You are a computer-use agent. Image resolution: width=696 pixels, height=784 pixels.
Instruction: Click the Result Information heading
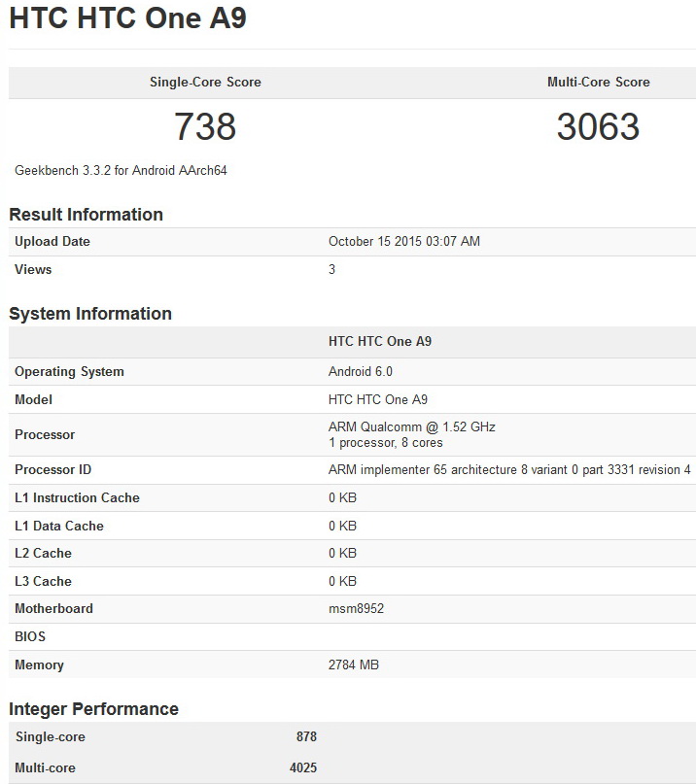87,215
